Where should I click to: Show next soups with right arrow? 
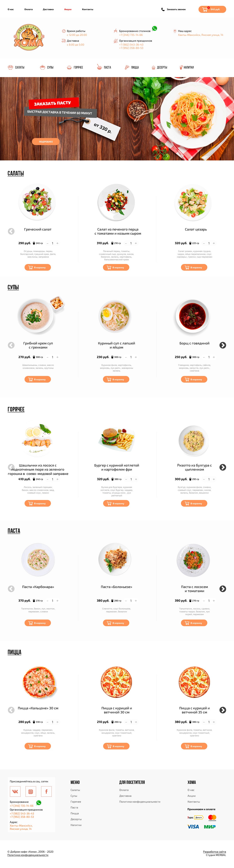pos(222,345)
